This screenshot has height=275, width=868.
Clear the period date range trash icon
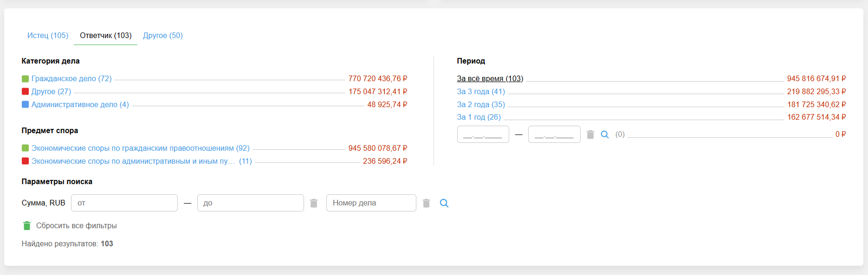coord(590,134)
